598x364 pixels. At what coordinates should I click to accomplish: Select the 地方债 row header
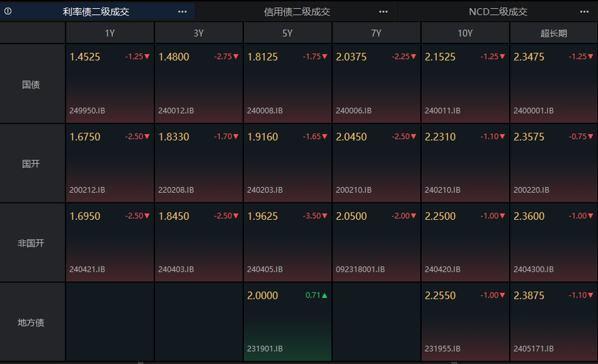tap(31, 323)
